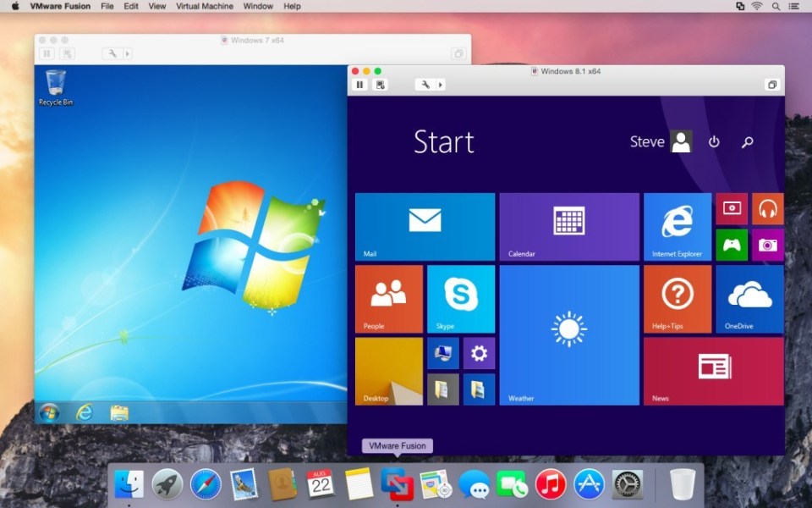The width and height of the screenshot is (812, 508).
Task: Open the Skype tile
Action: [x=461, y=298]
